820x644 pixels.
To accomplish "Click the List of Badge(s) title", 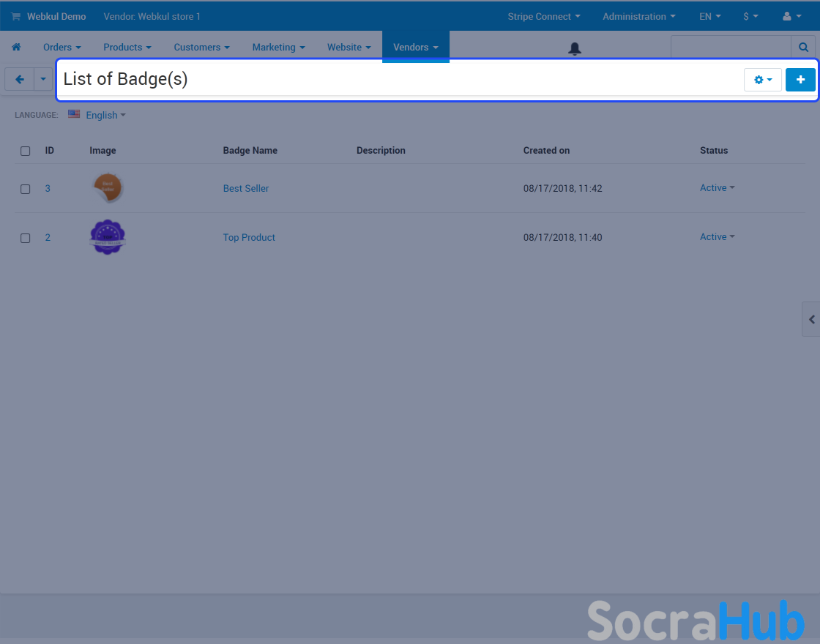I will pyautogui.click(x=125, y=79).
